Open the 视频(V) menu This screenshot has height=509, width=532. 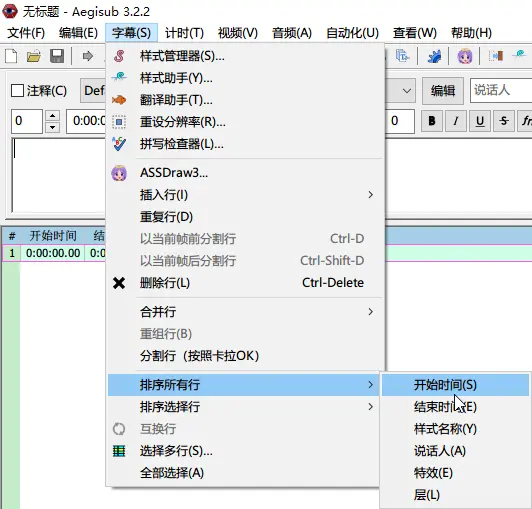point(238,33)
